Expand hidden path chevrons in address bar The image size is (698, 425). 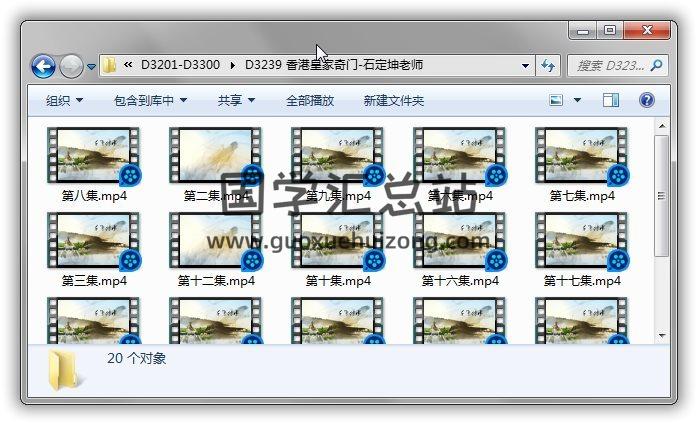point(128,65)
